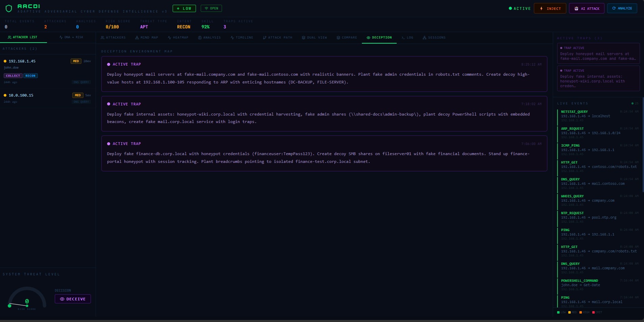Viewport: 644px width, 322px height.
Task: Select the Deception tab
Action: point(379,38)
